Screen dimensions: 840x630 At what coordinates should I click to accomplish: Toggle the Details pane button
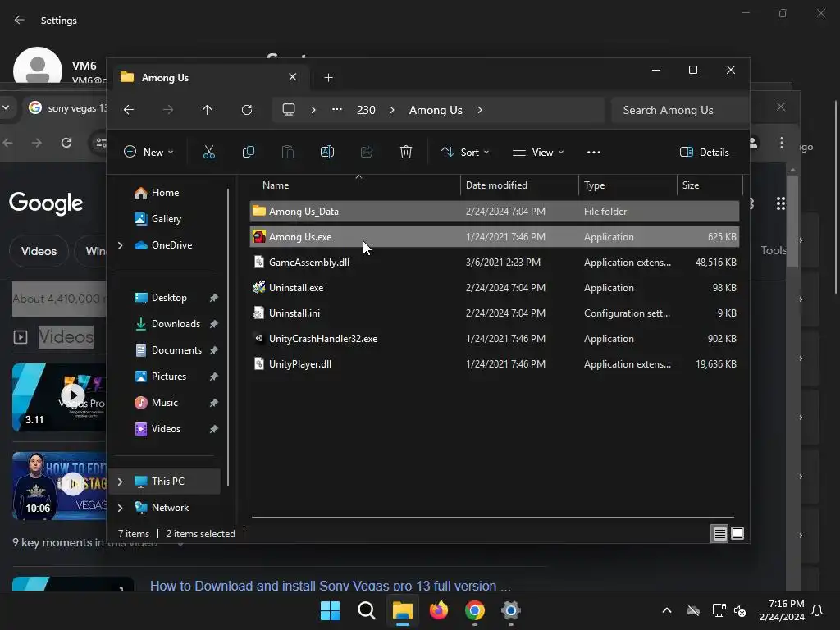pos(705,152)
